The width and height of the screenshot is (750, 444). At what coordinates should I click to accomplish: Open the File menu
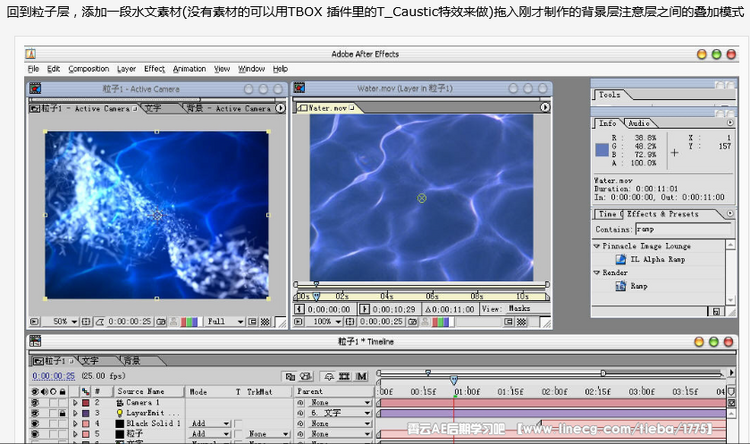(x=33, y=69)
